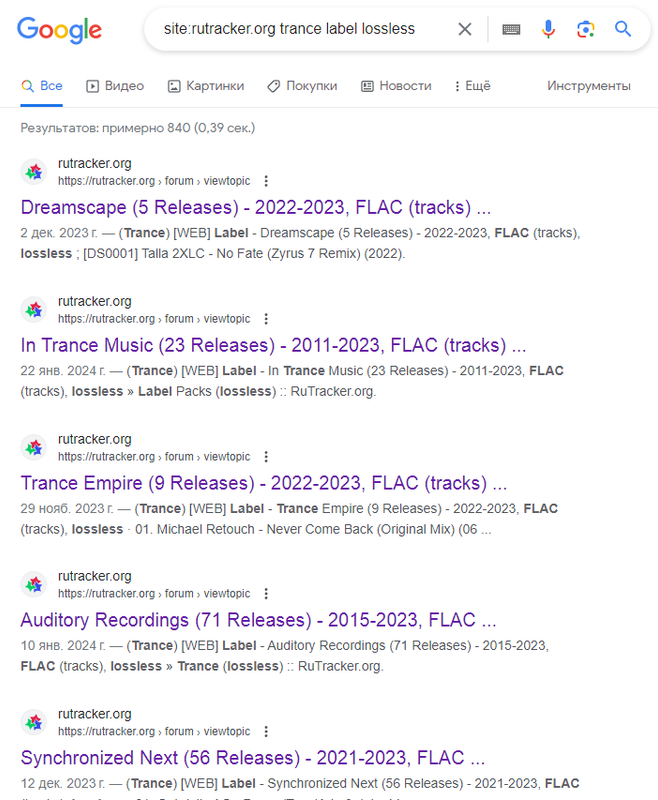Start voice search with the microphone icon

(548, 29)
